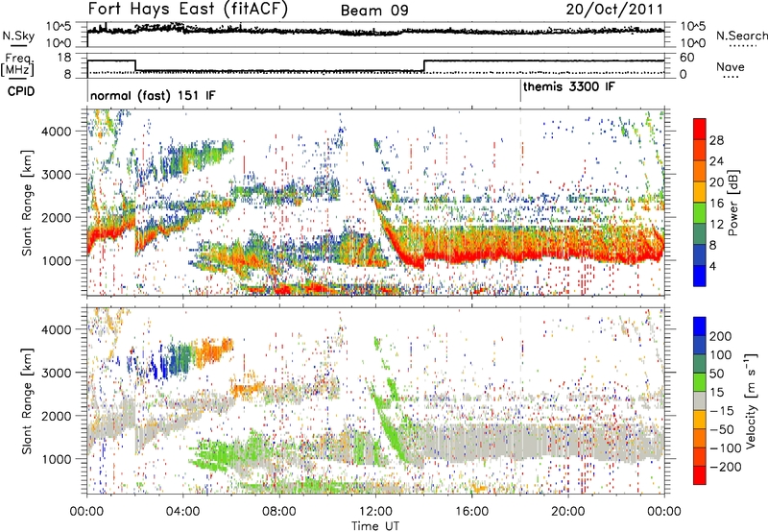
Task: Click the blue bottom segment of Power colorbar
Action: pyautogui.click(x=700, y=276)
